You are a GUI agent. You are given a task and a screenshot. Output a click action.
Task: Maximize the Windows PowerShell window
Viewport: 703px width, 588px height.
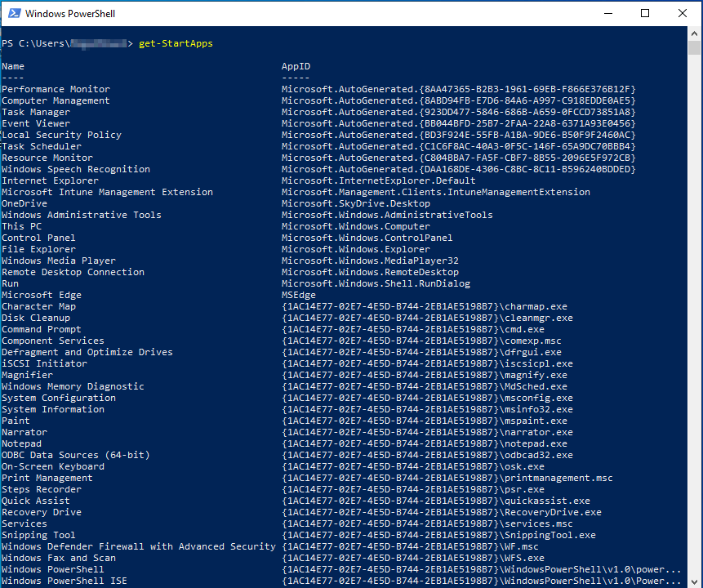point(645,13)
